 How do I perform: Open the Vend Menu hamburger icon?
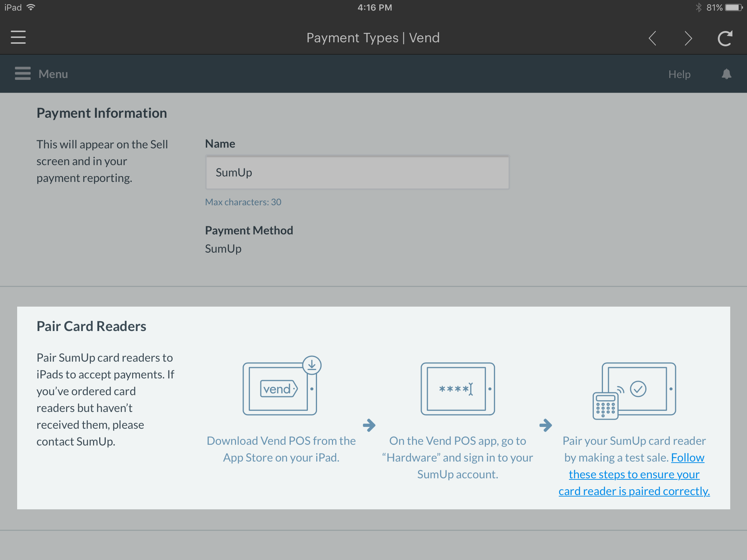coord(22,73)
